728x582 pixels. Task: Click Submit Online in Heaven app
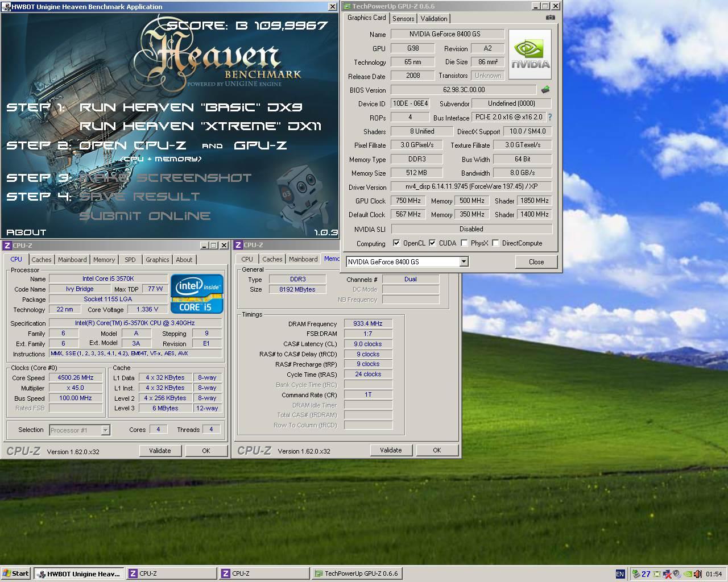click(145, 216)
